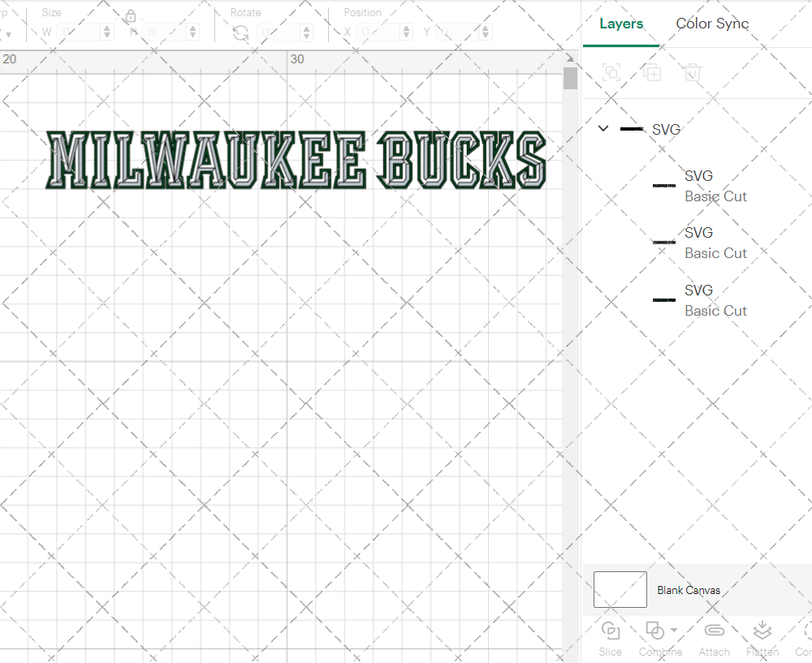Click the Blank Canvas swatch
Image resolution: width=812 pixels, height=663 pixels.
[620, 589]
